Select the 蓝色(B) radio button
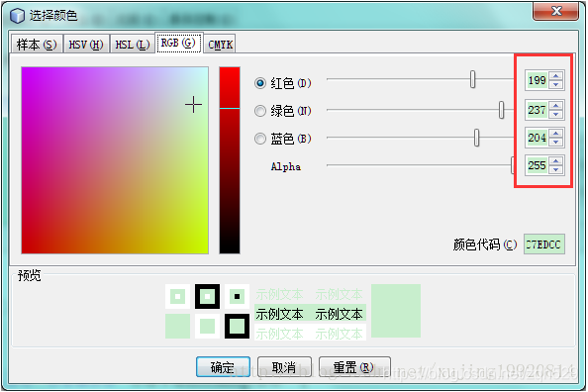The height and width of the screenshot is (392, 588). [260, 139]
